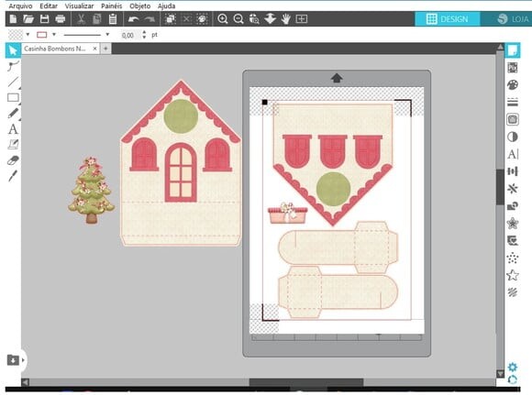Add a new document tab
Screen dimensions: 532x395
coord(105,49)
